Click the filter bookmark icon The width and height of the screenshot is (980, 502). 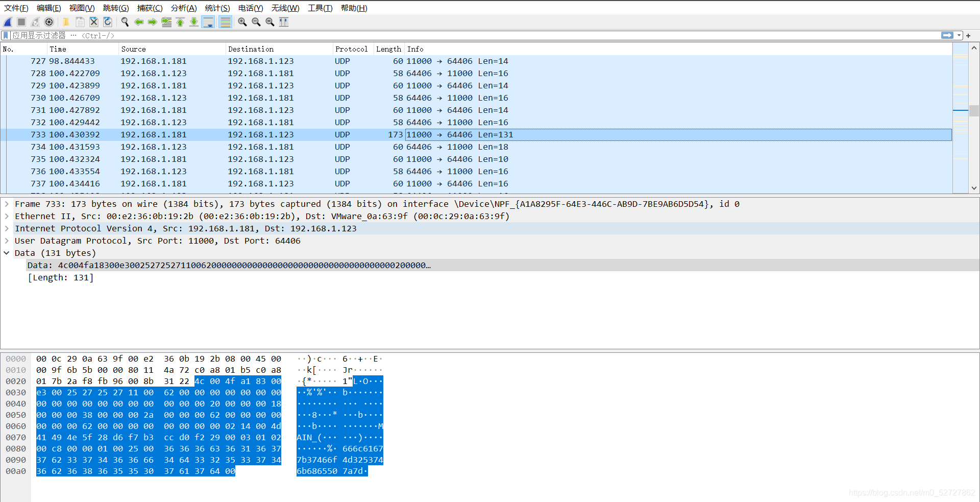(6, 35)
